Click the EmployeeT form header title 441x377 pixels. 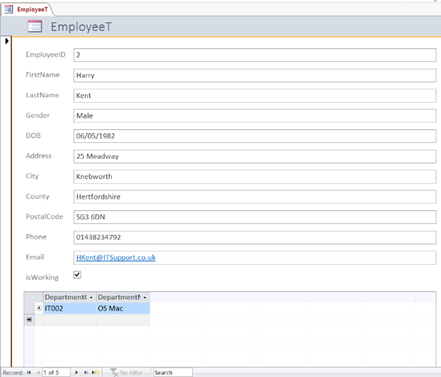[x=81, y=27]
